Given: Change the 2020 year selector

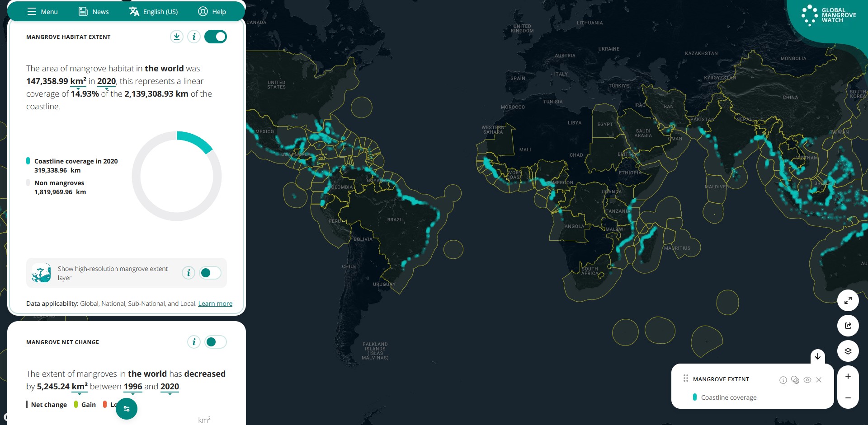Looking at the screenshot, I should (x=107, y=81).
